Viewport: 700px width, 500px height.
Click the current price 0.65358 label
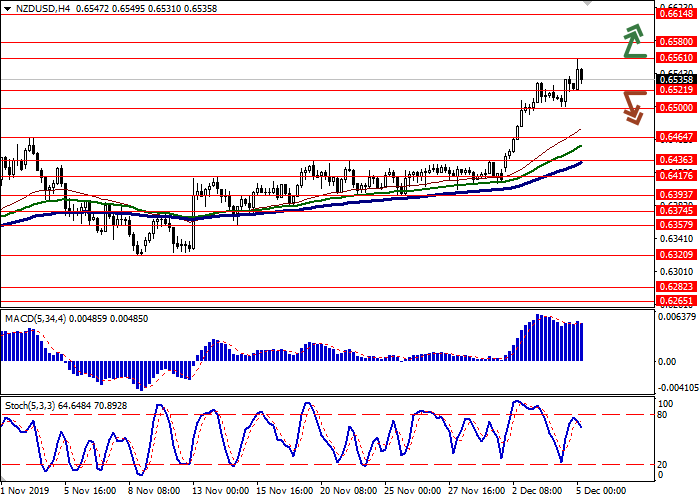(676, 79)
